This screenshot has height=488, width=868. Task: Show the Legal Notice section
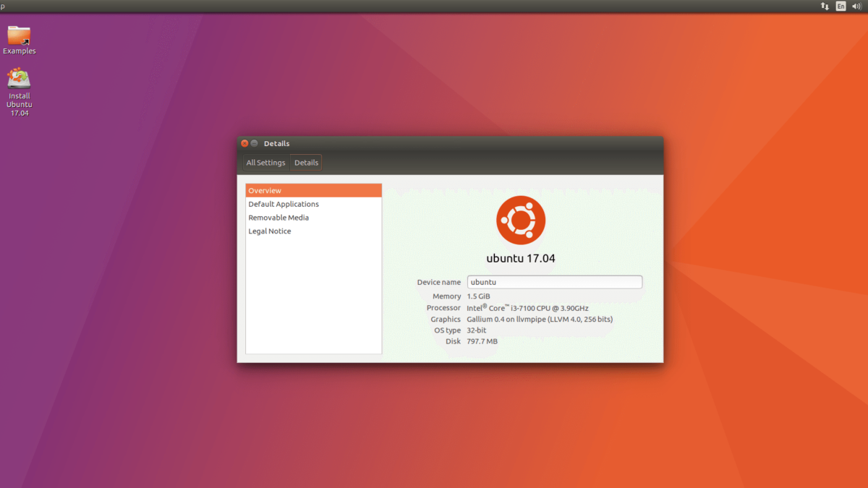tap(270, 231)
